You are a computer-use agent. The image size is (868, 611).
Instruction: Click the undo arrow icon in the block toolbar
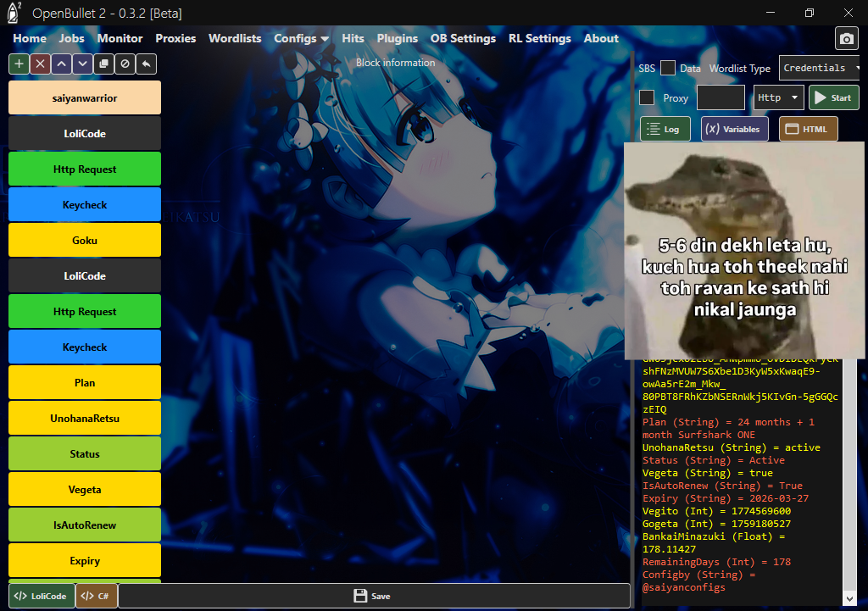pos(146,64)
